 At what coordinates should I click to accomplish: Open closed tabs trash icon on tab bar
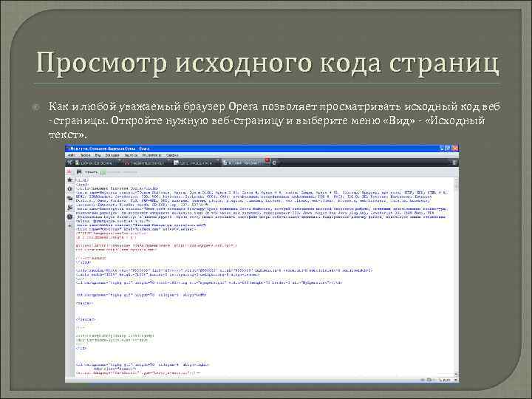click(454, 163)
